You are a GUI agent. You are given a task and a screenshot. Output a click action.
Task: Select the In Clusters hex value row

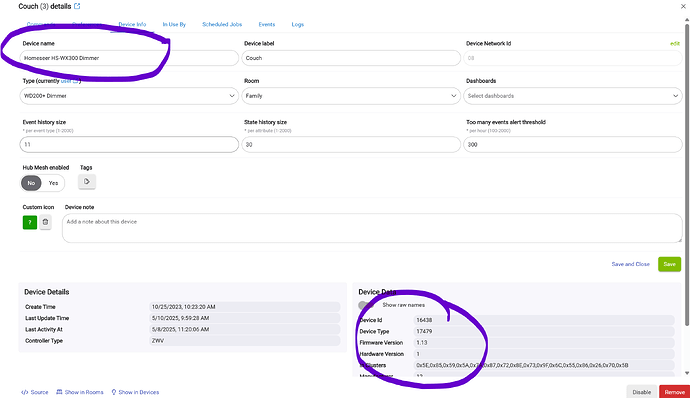click(543, 365)
